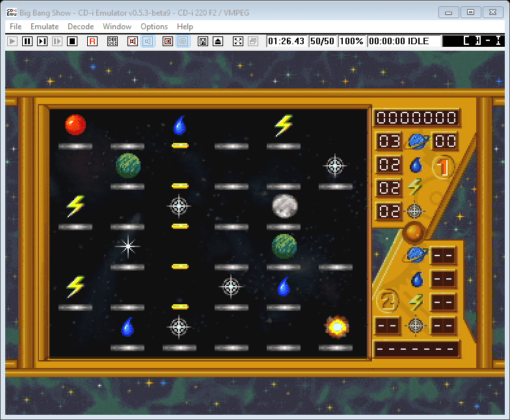
Task: Open the debug window icon
Action: point(113,41)
